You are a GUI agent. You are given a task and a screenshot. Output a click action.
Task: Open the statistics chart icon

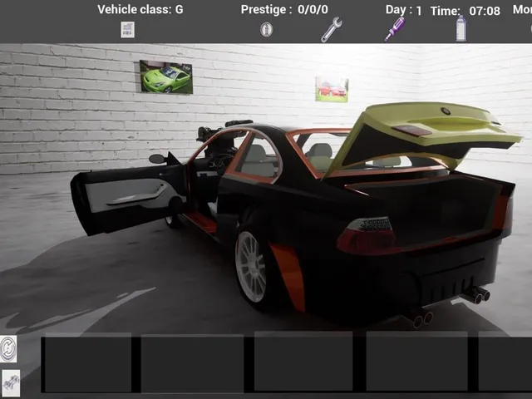point(127,30)
